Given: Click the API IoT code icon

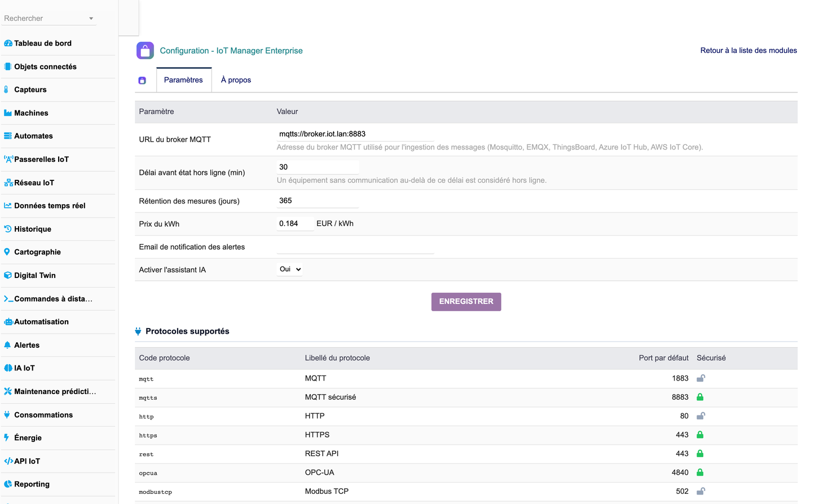Looking at the screenshot, I should (8, 461).
